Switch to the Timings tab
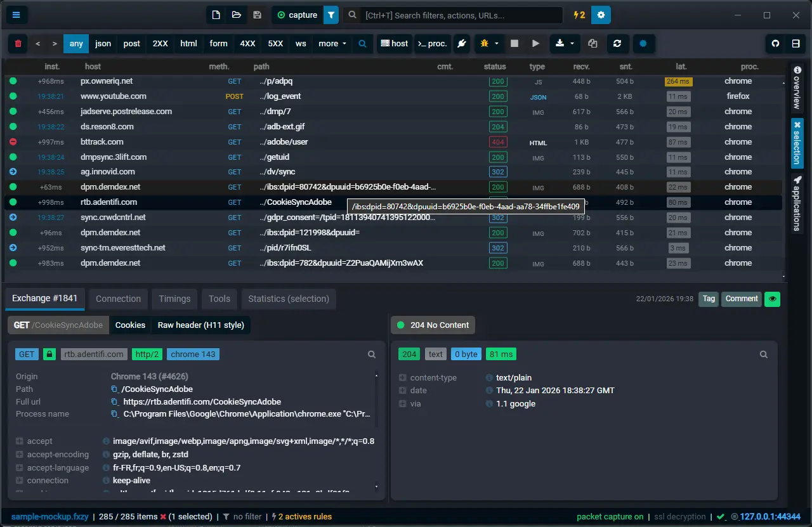The image size is (812, 527). click(x=174, y=299)
